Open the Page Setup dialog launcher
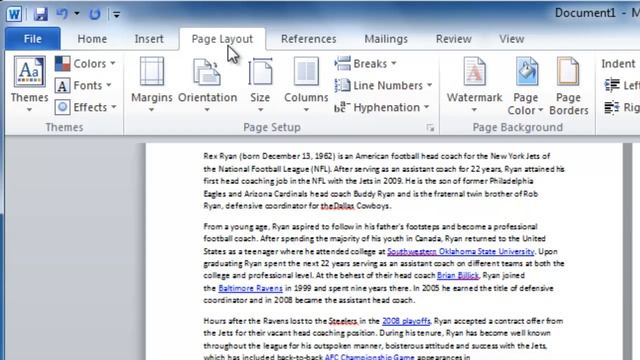640x360 pixels. (430, 128)
